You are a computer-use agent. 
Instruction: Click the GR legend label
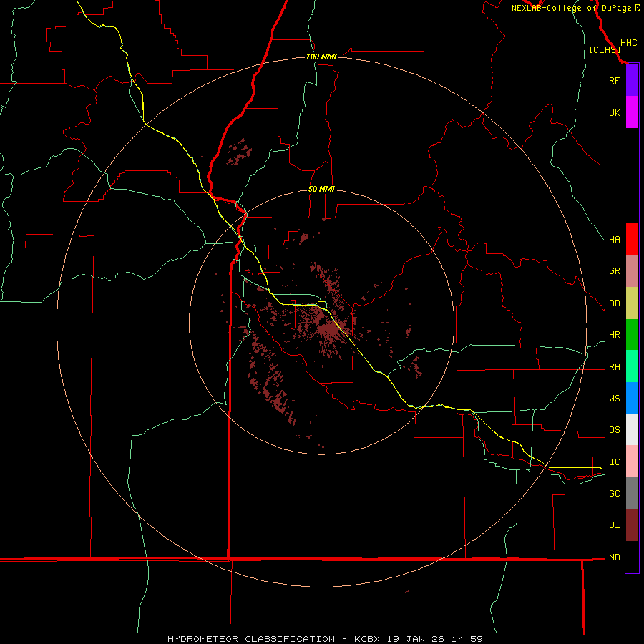[x=614, y=271]
